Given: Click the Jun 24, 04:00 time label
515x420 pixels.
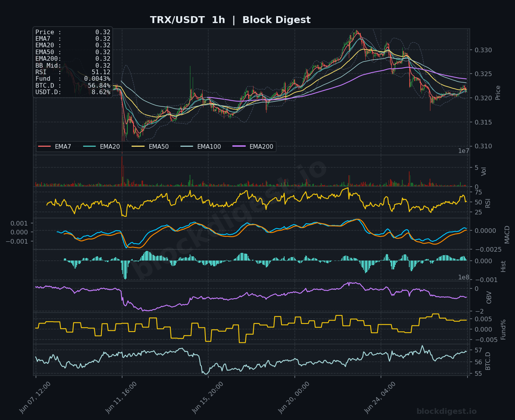Looking at the screenshot, I should coord(380,397).
